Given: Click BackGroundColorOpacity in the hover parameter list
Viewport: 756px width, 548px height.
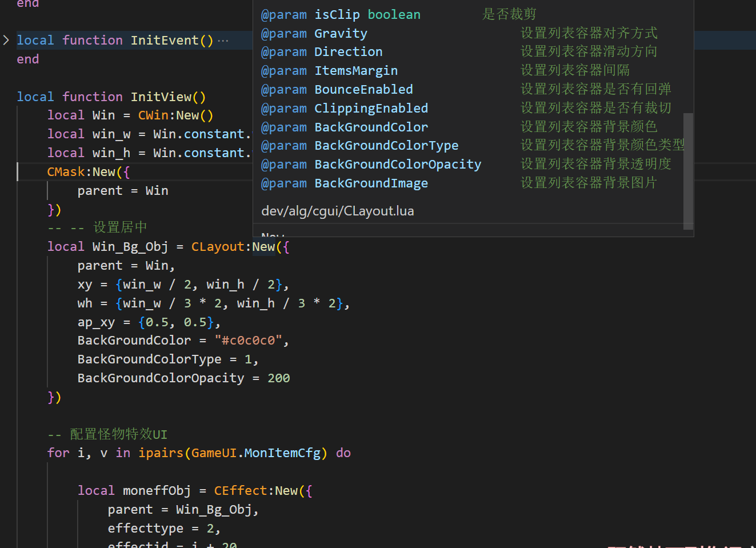Looking at the screenshot, I should coord(398,165).
